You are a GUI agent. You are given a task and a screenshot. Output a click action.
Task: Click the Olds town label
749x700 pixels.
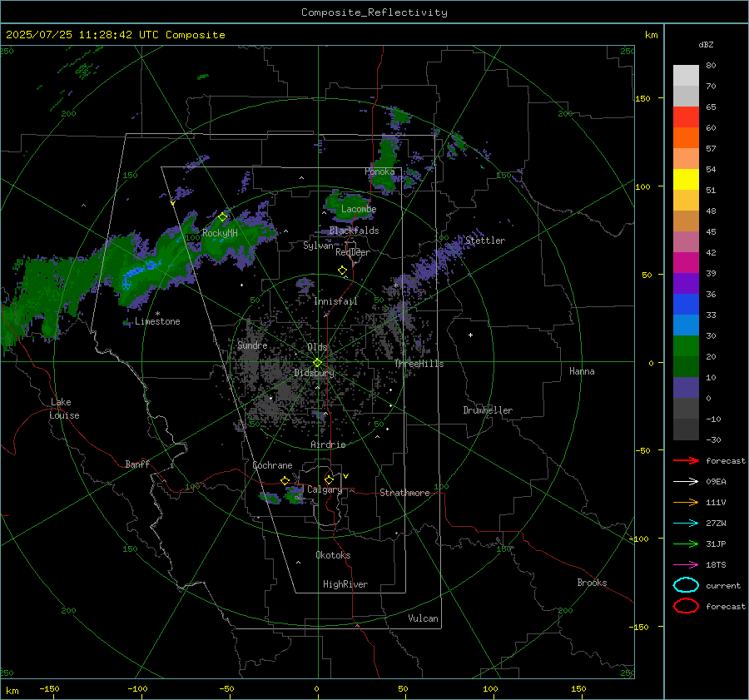click(317, 347)
